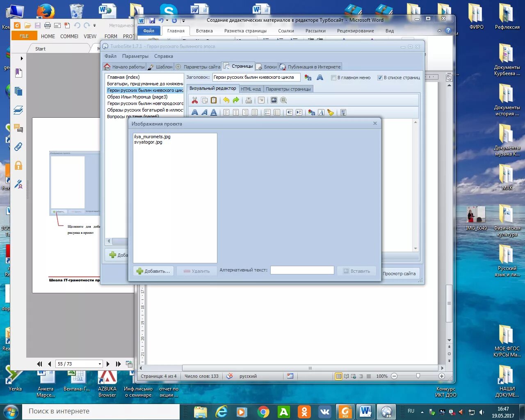Screen dimensions: 525x420
Task: Open Word quick access toolbar customize dropdown
Action: [x=183, y=21]
